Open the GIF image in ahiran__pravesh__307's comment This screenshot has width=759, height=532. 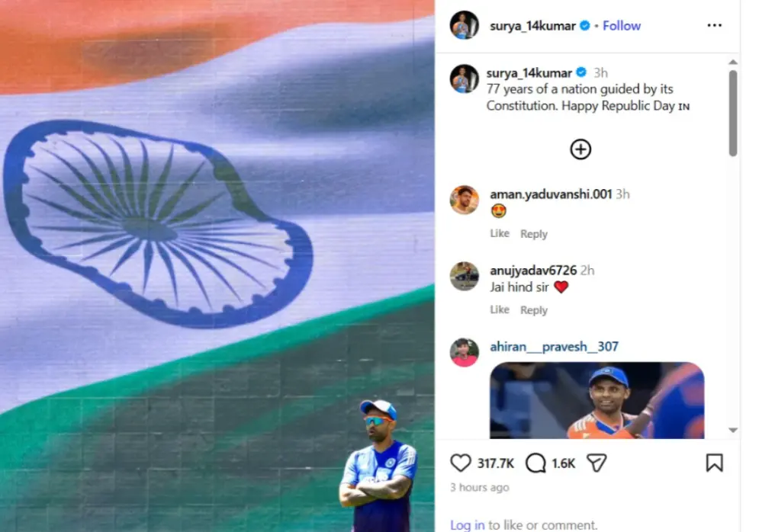tap(597, 400)
